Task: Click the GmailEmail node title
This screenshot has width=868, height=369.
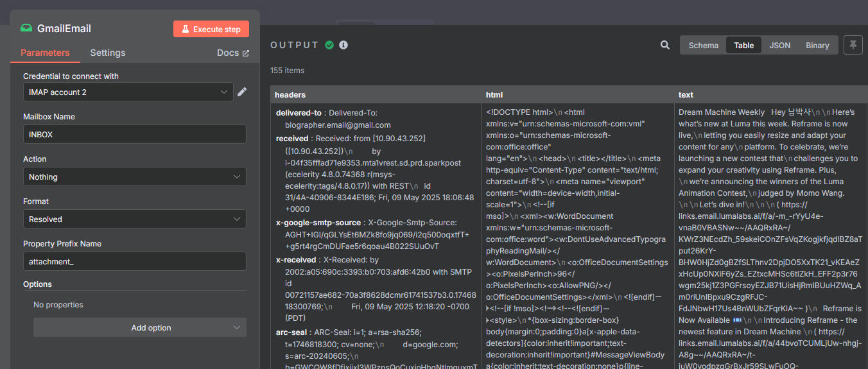Action: [x=64, y=29]
